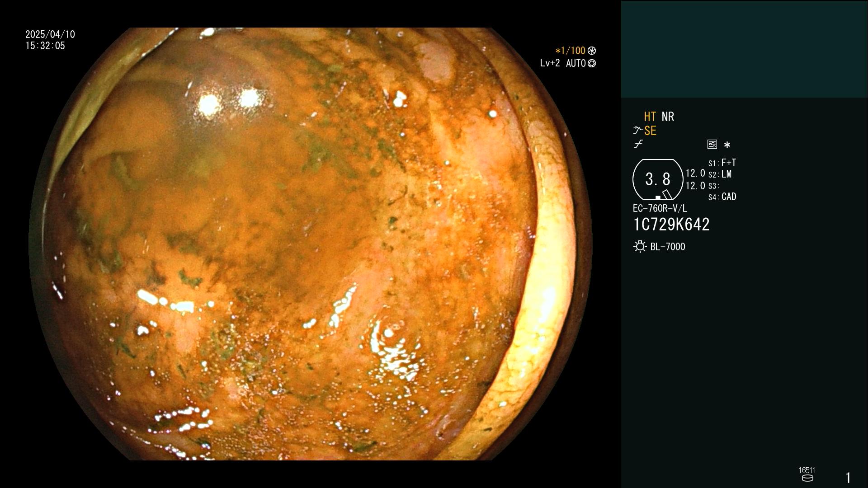Screen dimensions: 868x488
Task: Click the lower 12.0 diameter value
Action: coord(695,186)
